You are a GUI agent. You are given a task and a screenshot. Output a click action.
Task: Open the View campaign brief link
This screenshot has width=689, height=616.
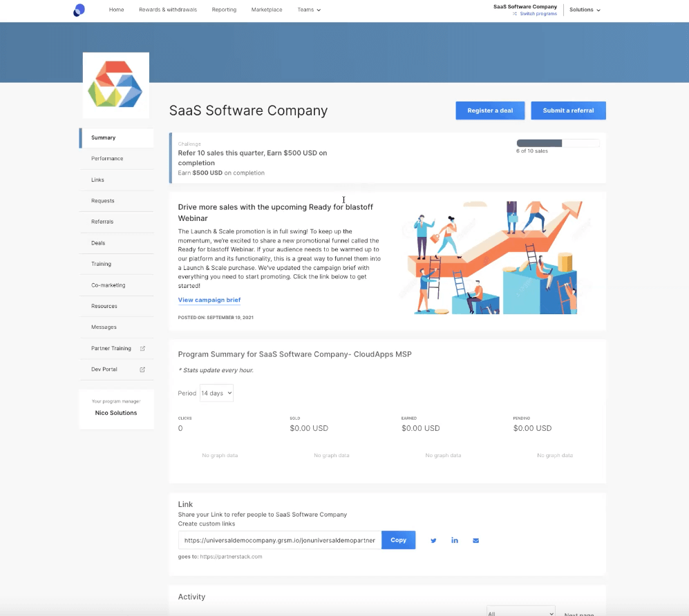(209, 300)
